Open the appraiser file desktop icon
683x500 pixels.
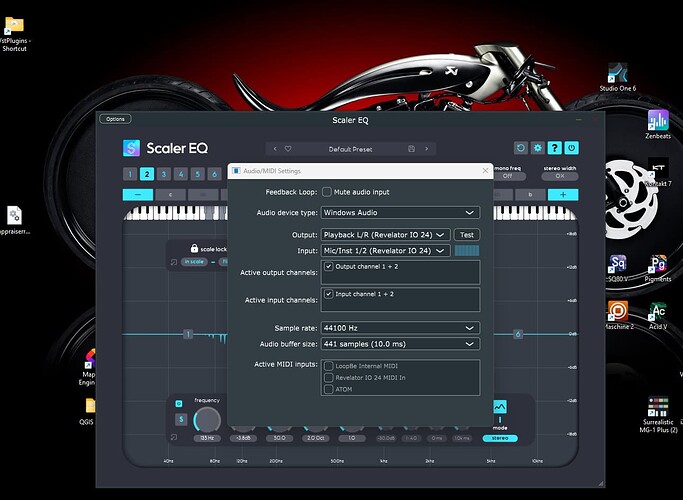14,220
